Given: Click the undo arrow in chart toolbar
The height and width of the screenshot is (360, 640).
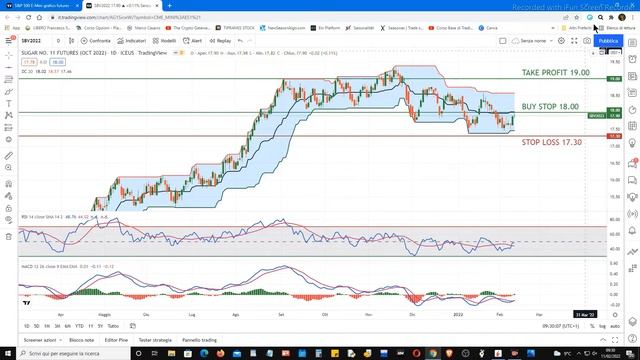Looking at the screenshot, I should click(x=240, y=41).
